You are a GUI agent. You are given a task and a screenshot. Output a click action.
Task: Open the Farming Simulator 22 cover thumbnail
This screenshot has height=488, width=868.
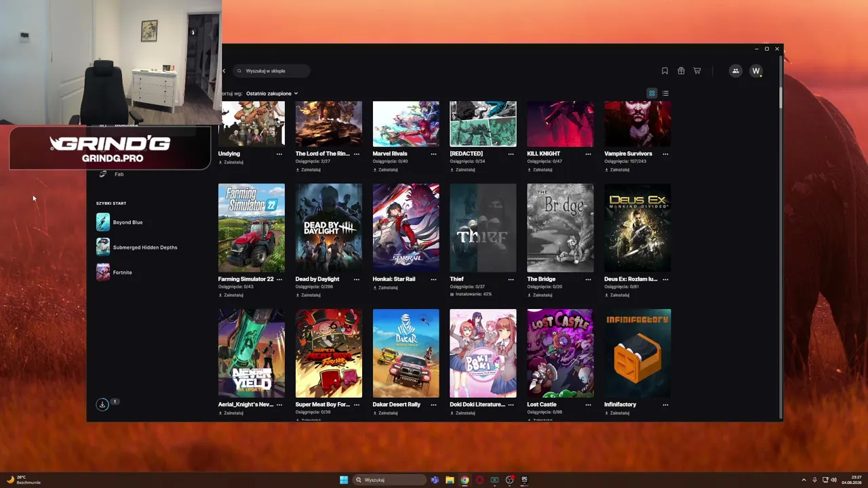252,228
